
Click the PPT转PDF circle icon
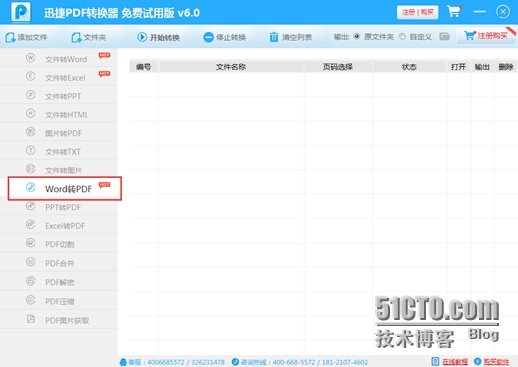click(x=31, y=206)
